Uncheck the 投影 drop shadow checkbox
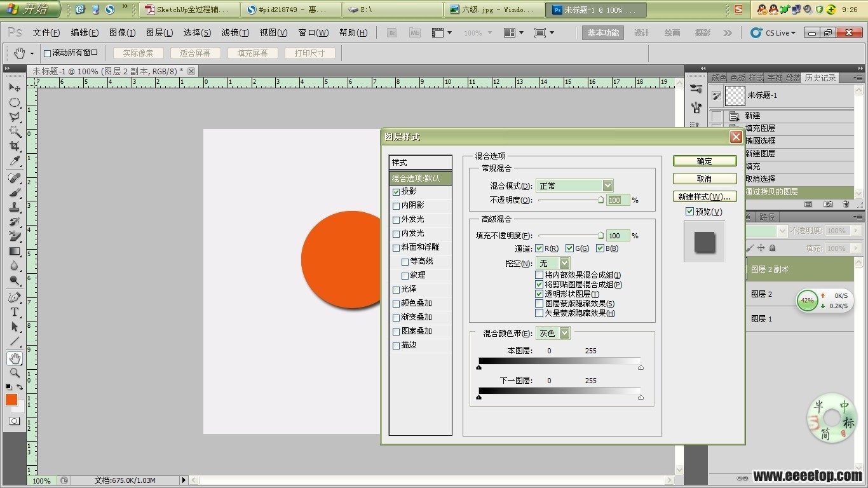The image size is (868, 488). tap(396, 191)
